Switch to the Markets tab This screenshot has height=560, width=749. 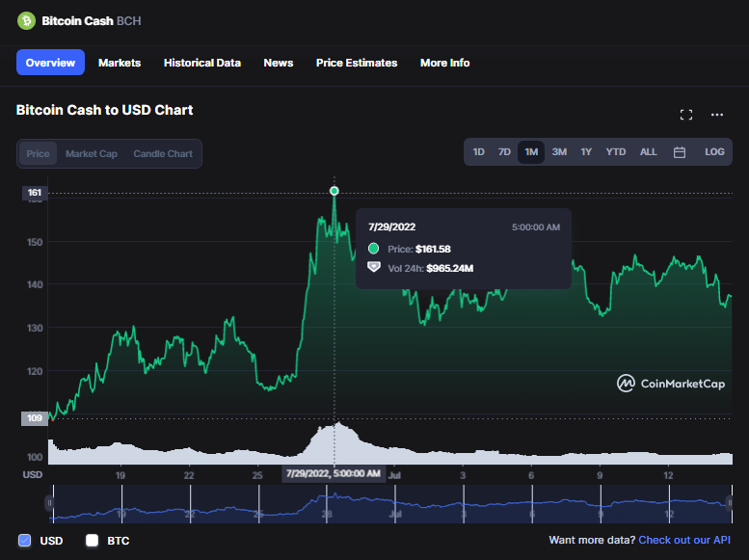pos(120,63)
